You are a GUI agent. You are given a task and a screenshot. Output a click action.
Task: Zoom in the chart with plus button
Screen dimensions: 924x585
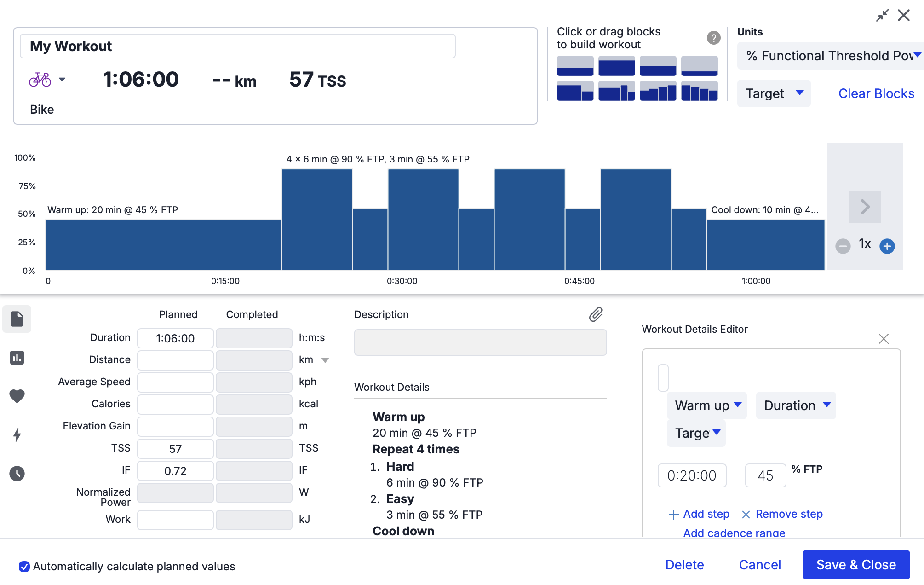coord(887,246)
